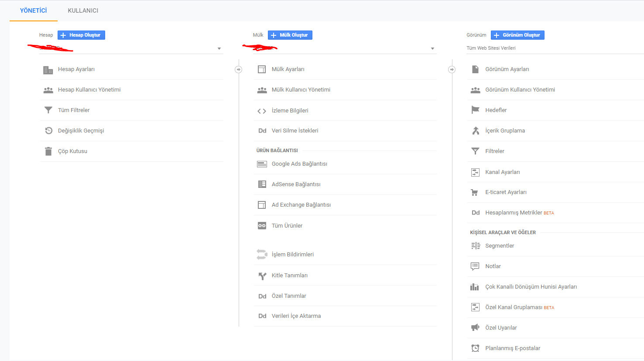Click the Kanal Ayarları icon

tap(475, 172)
